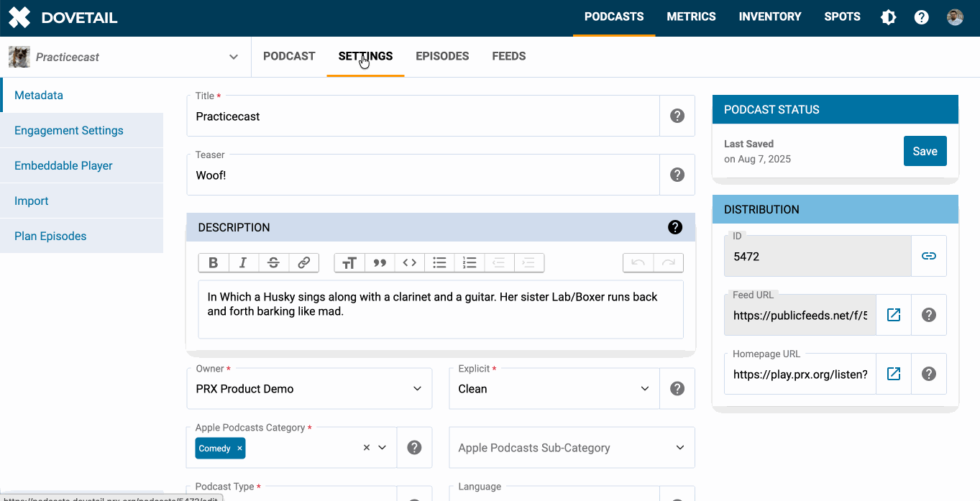Remove the Comedy category chip
Screen dimensions: 980x501
pos(240,449)
